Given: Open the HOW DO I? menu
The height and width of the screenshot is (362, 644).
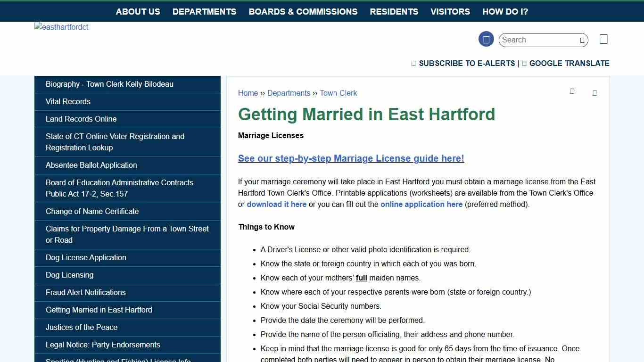Looking at the screenshot, I should pyautogui.click(x=505, y=11).
